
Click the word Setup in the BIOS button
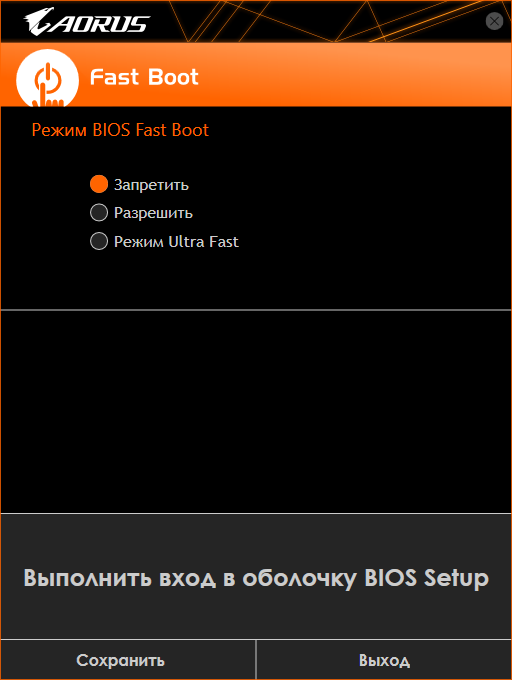click(x=456, y=579)
